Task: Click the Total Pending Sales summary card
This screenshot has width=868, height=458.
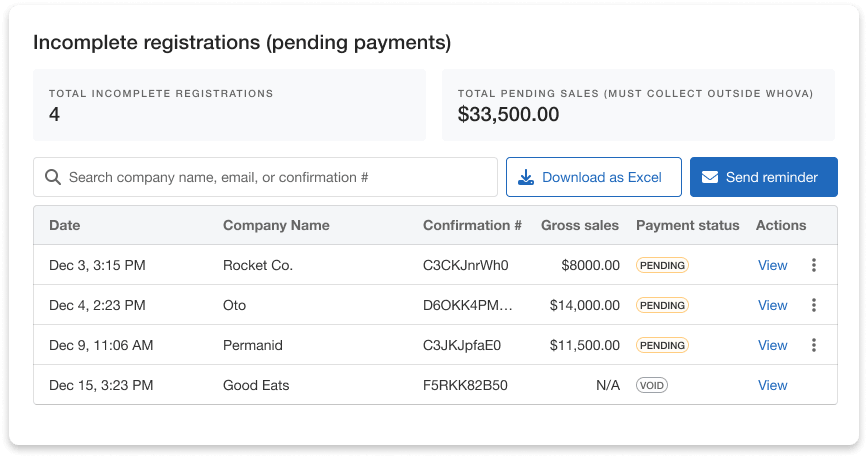Action: point(638,105)
